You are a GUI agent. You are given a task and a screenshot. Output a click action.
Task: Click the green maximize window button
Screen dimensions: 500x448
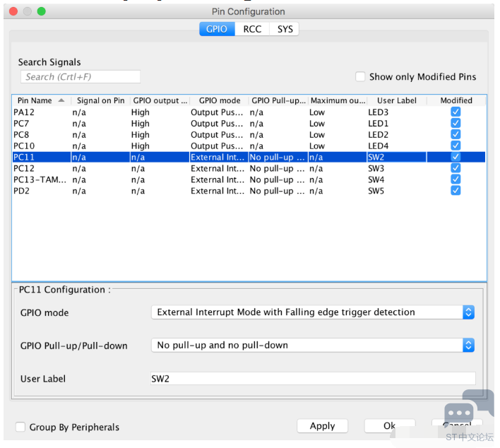coord(42,11)
